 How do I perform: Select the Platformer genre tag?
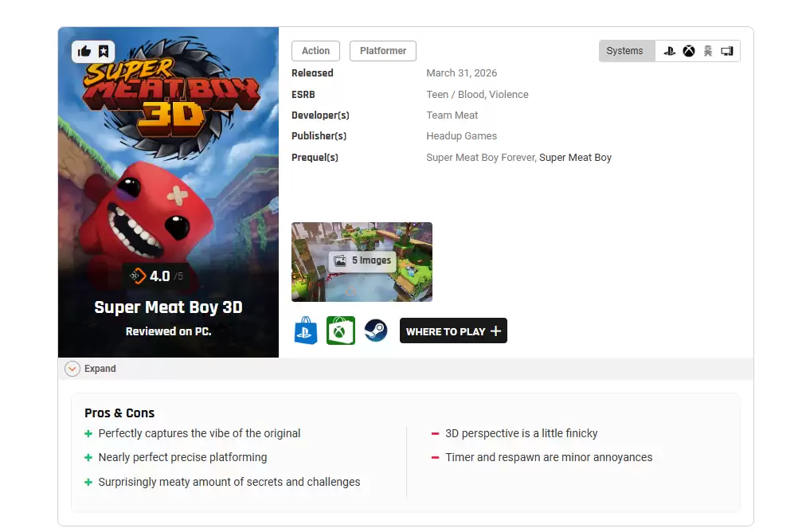click(x=383, y=51)
